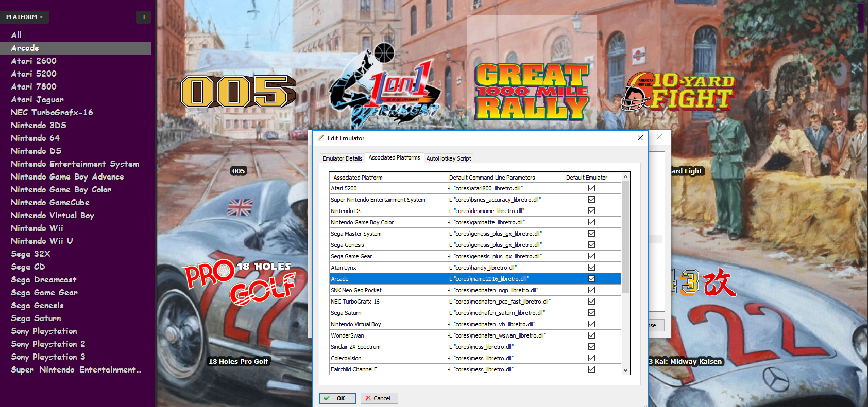This screenshot has width=868, height=407.
Task: Click the 005 game title label
Action: coord(239,171)
